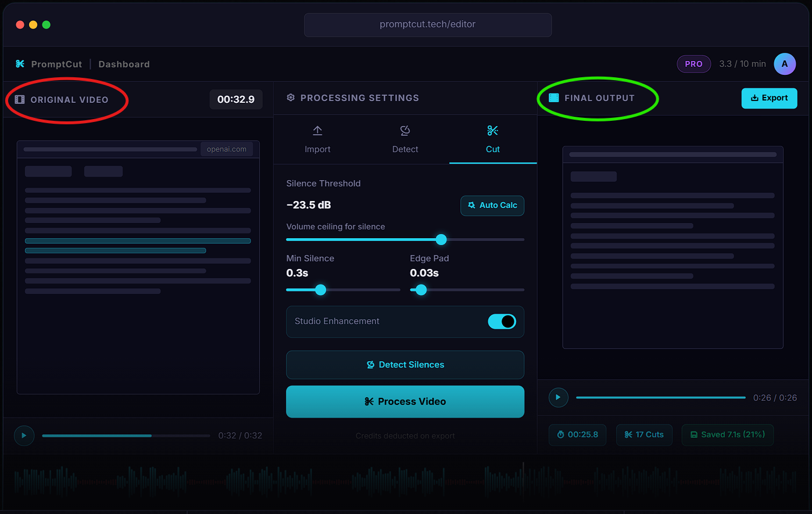Click the final output progress bar
Image resolution: width=812 pixels, height=514 pixels.
coord(661,397)
